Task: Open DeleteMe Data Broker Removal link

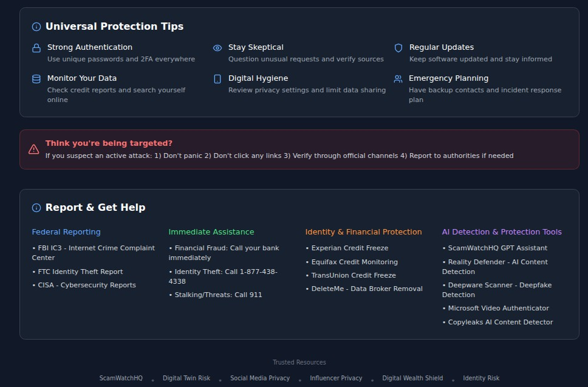Action: pyautogui.click(x=366, y=289)
